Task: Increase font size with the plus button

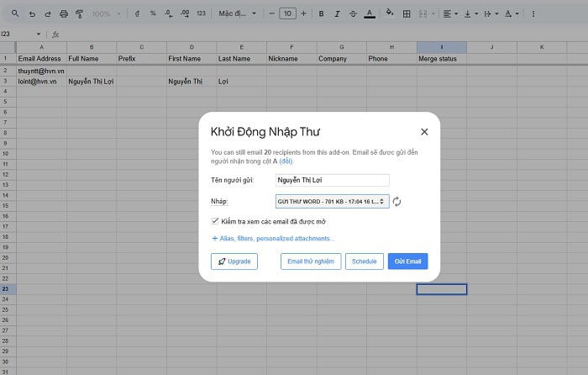Action: click(303, 14)
